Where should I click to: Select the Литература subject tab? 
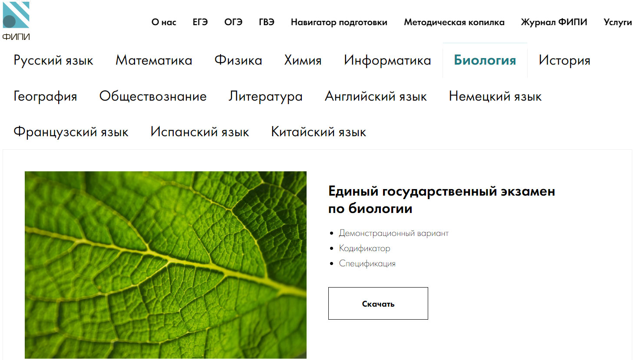(x=266, y=96)
